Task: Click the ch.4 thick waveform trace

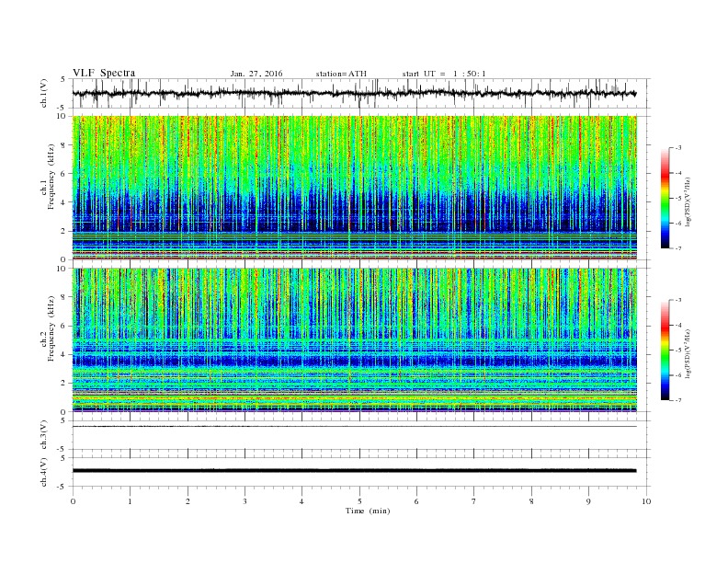Action: coord(354,471)
